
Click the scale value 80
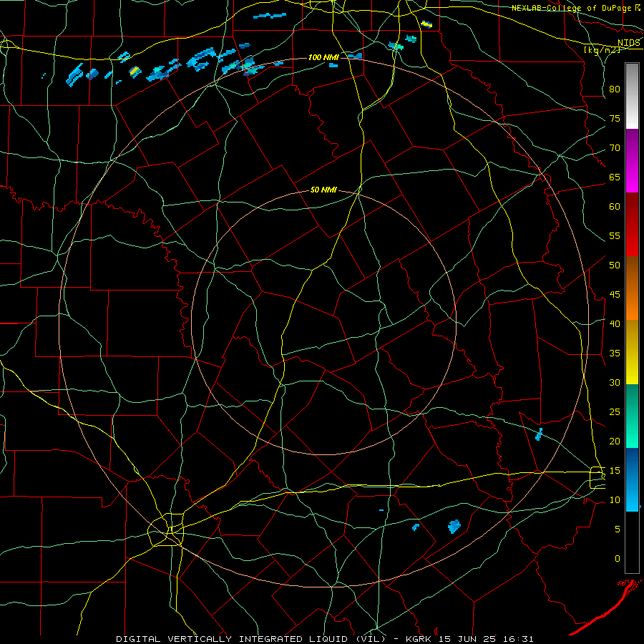pos(615,89)
